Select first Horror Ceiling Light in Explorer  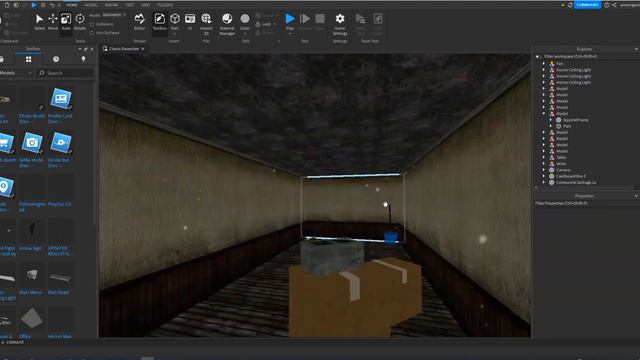pyautogui.click(x=573, y=70)
